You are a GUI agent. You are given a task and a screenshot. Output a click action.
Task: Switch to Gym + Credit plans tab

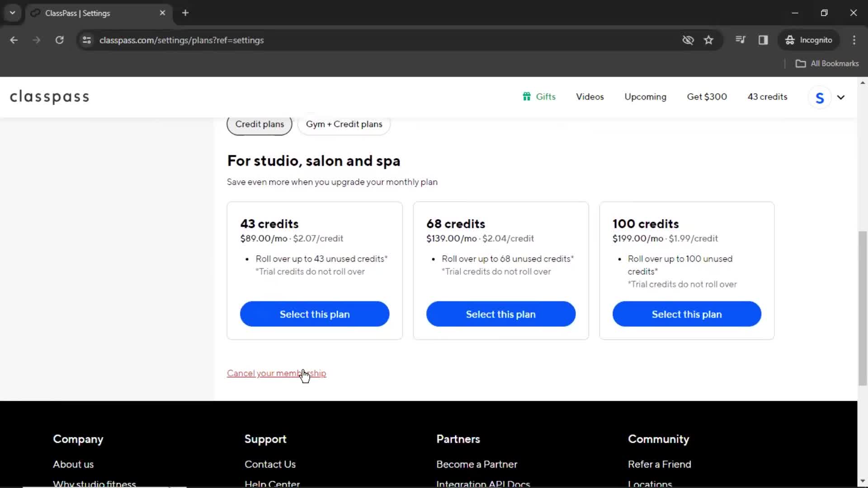coord(344,124)
